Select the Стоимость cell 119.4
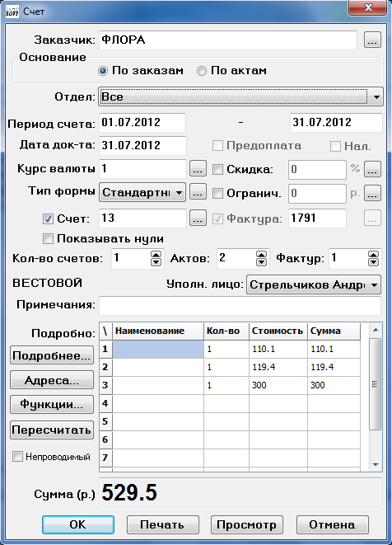Image resolution: width=392 pixels, height=545 pixels. click(x=278, y=367)
